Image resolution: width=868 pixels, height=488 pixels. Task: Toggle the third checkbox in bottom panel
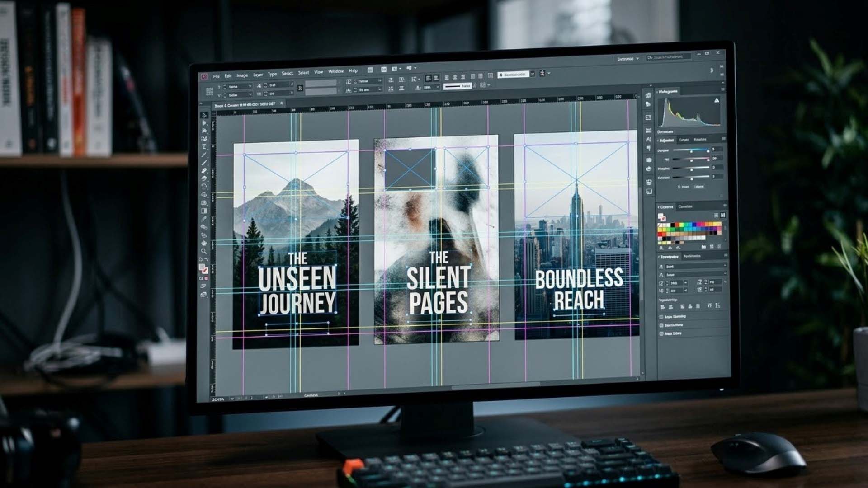[x=661, y=334]
